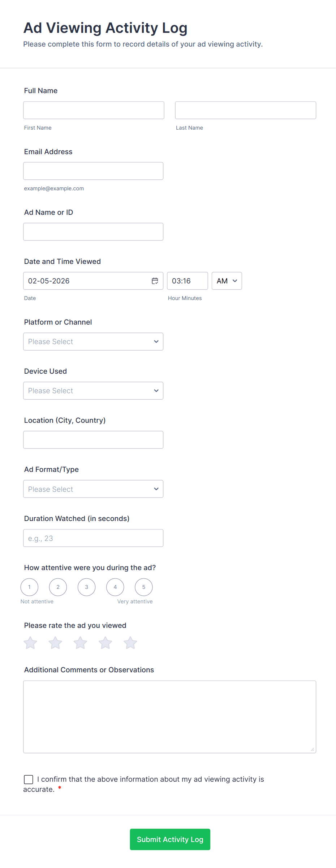Select attentiveness level 3
The height and width of the screenshot is (868, 336).
[86, 587]
